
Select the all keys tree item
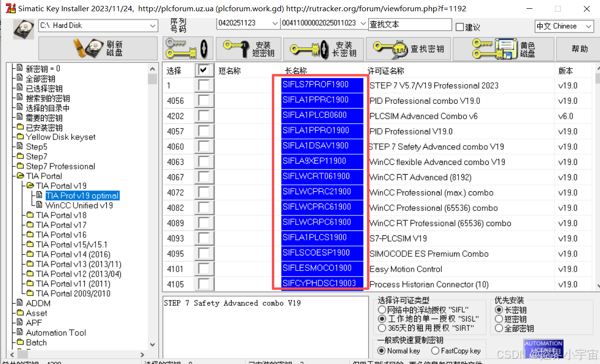(41, 79)
